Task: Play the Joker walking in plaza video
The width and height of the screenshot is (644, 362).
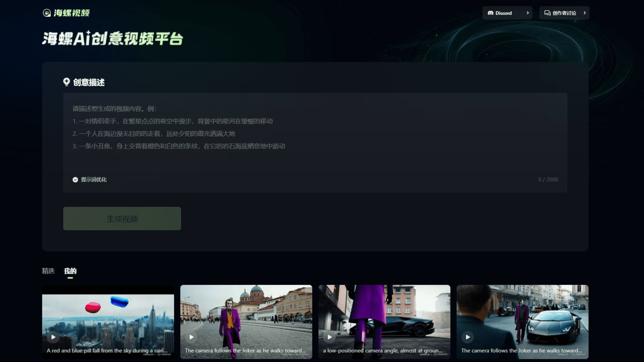Action: (192, 337)
